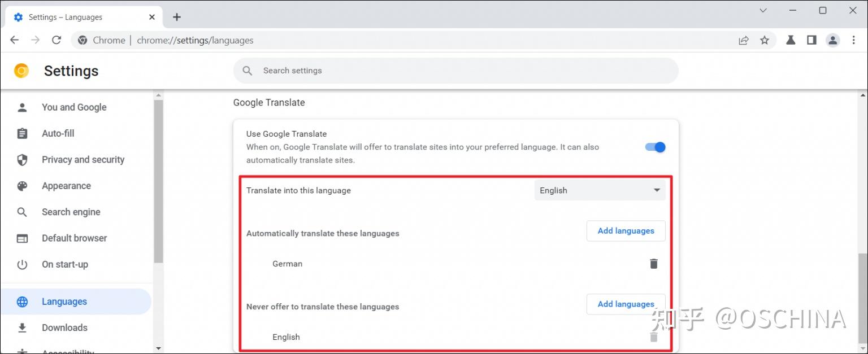Click the German language entry
The height and width of the screenshot is (354, 868).
click(x=287, y=264)
